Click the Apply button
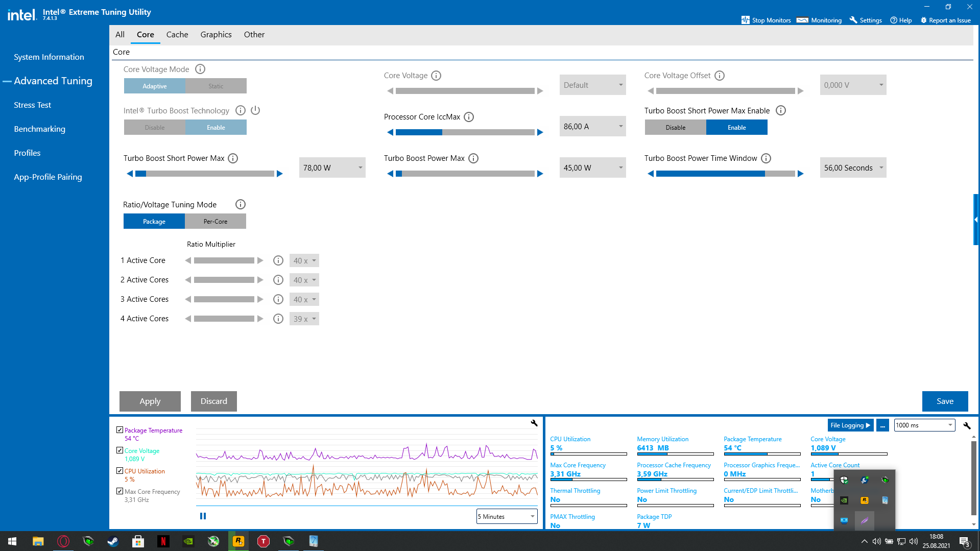980x551 pixels. (150, 401)
